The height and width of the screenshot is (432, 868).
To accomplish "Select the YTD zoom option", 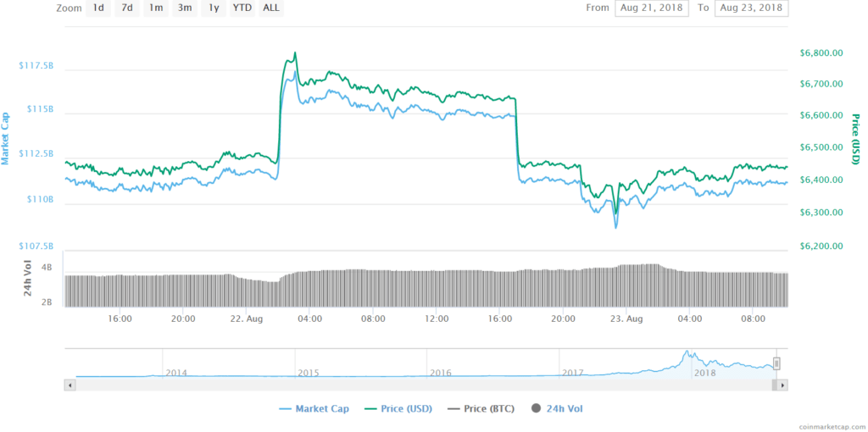I will click(242, 8).
